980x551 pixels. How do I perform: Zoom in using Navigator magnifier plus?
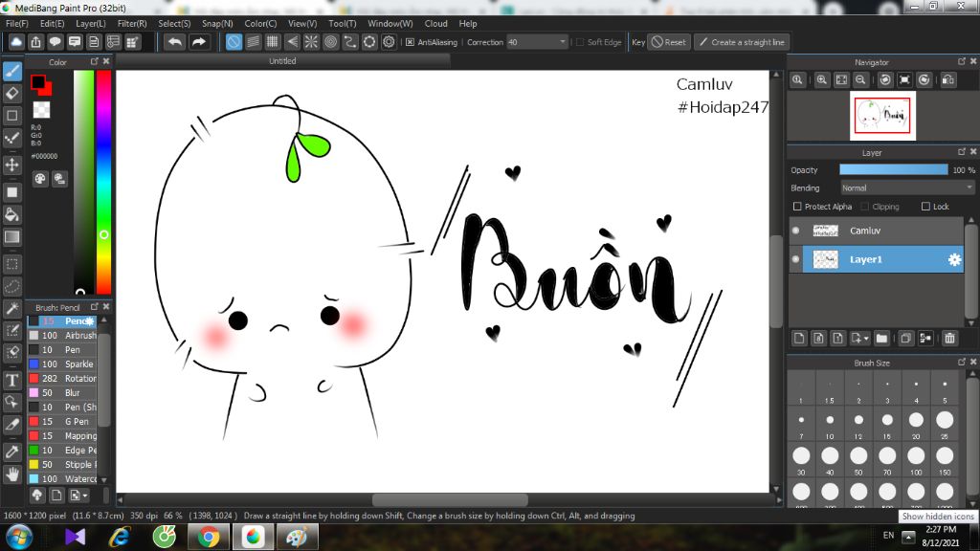pyautogui.click(x=822, y=80)
